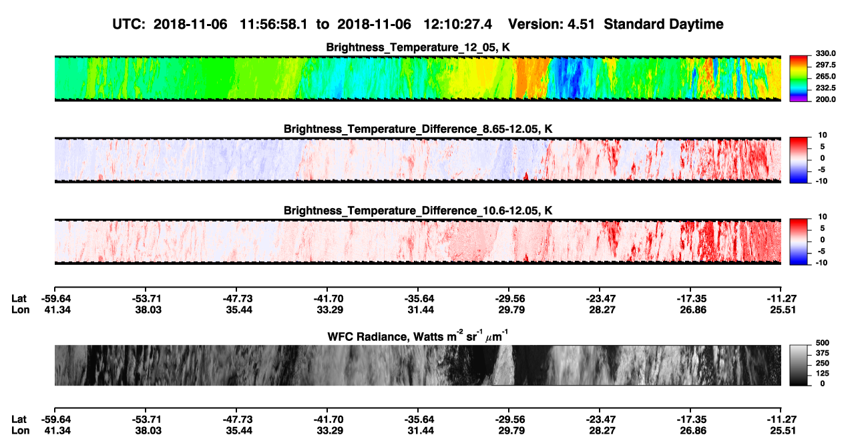Image resolution: width=868 pixels, height=445 pixels.
Task: Click the 265.0 color bar label
Action: pos(825,77)
